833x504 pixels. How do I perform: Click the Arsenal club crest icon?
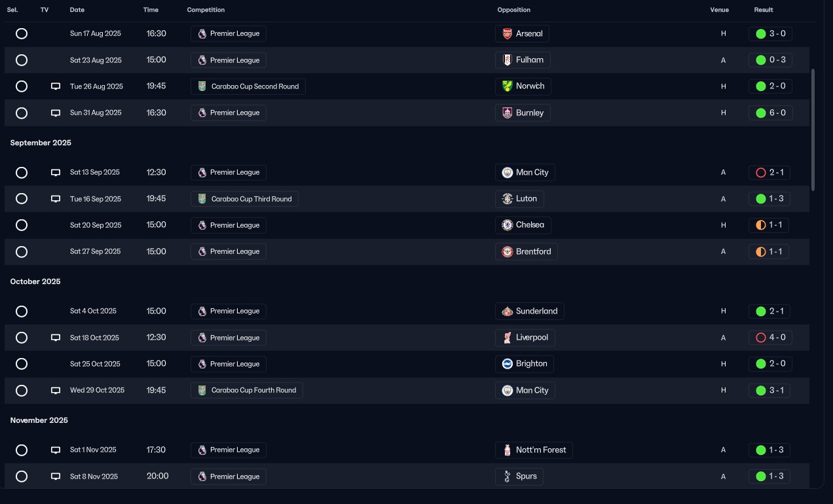pyautogui.click(x=507, y=34)
